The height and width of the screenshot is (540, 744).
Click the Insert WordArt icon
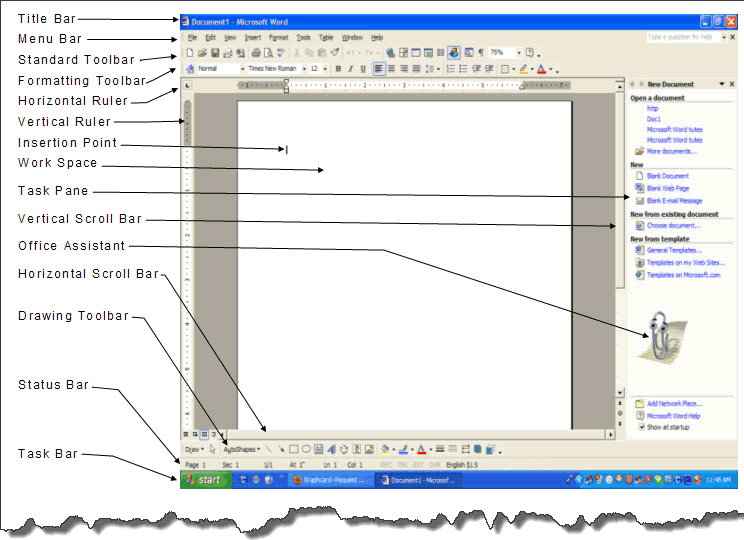[331, 449]
